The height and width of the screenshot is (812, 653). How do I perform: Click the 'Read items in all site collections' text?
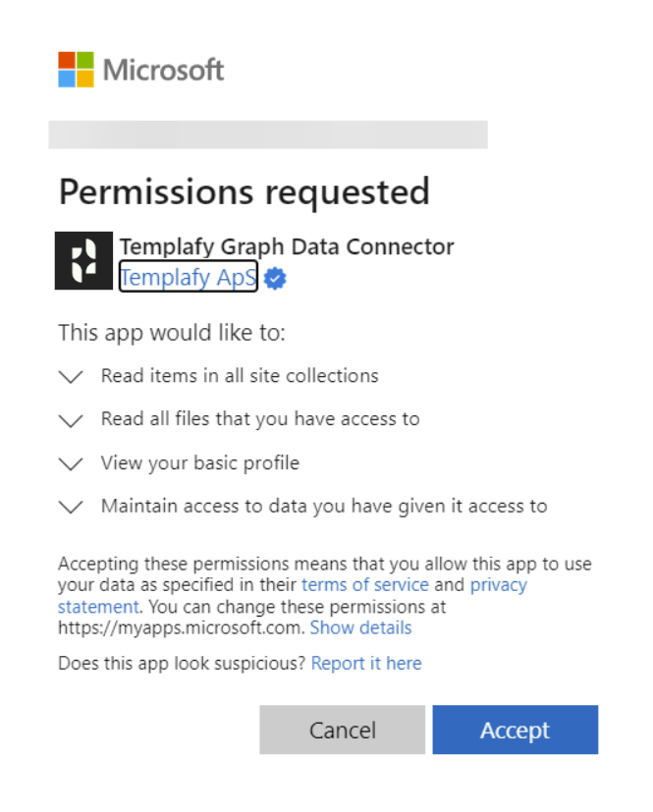[x=240, y=375]
